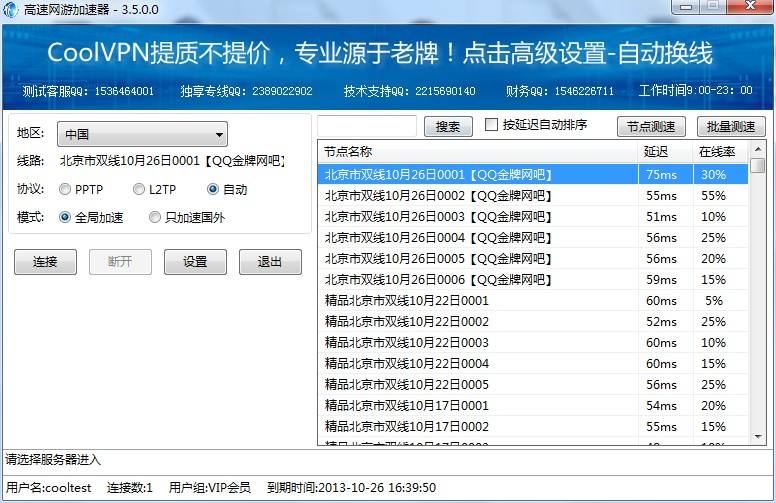Select node 北京市双线10月26日0001【QQ金牌网吧】

tap(533, 174)
